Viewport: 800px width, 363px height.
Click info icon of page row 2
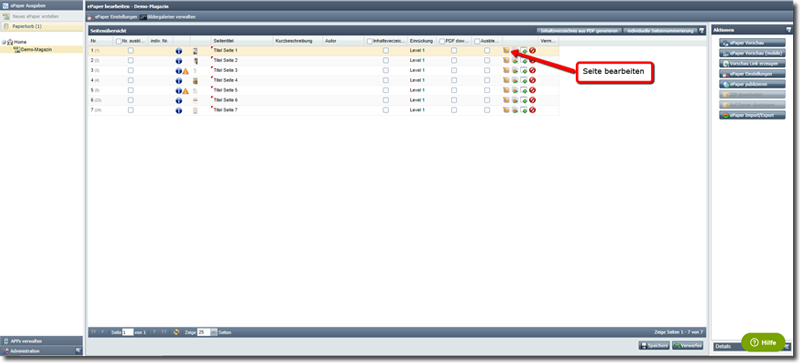tap(179, 61)
